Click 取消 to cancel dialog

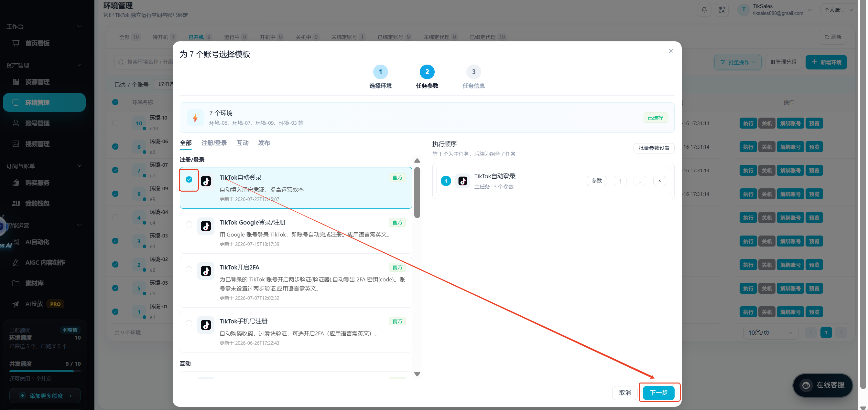625,393
